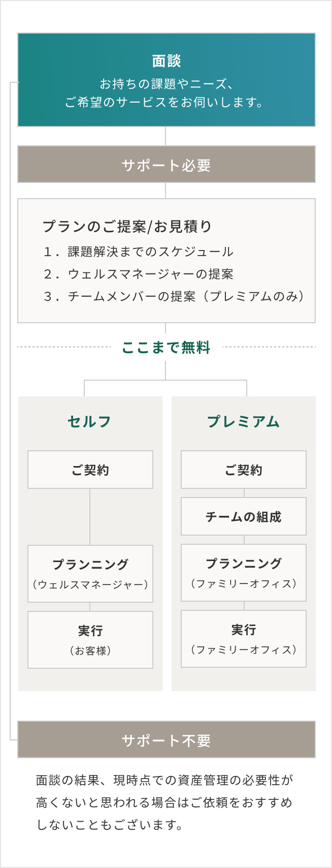Click the ここまで無料 label

tap(166, 348)
